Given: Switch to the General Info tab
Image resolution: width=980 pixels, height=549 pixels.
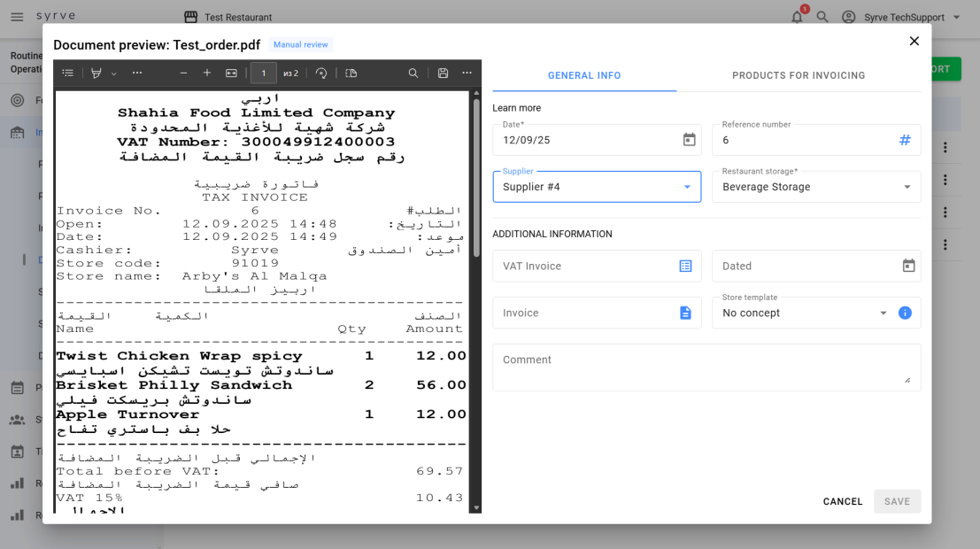Looking at the screenshot, I should (x=584, y=75).
